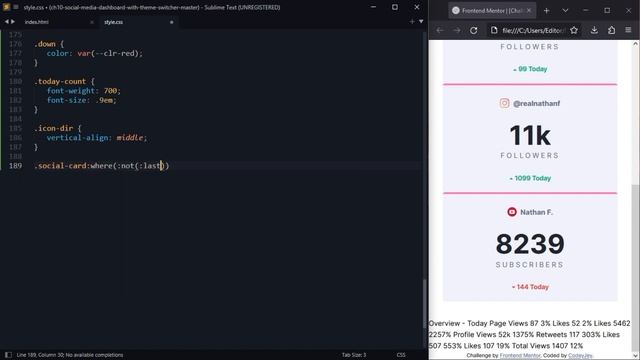
Task: Open the browser list all tabs dropdown
Action: 565,11
